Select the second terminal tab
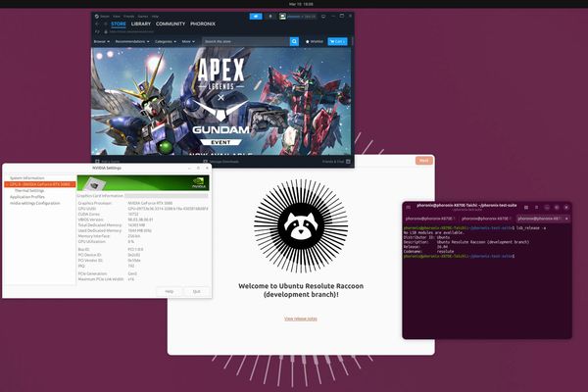The image size is (588, 392). pyautogui.click(x=487, y=219)
